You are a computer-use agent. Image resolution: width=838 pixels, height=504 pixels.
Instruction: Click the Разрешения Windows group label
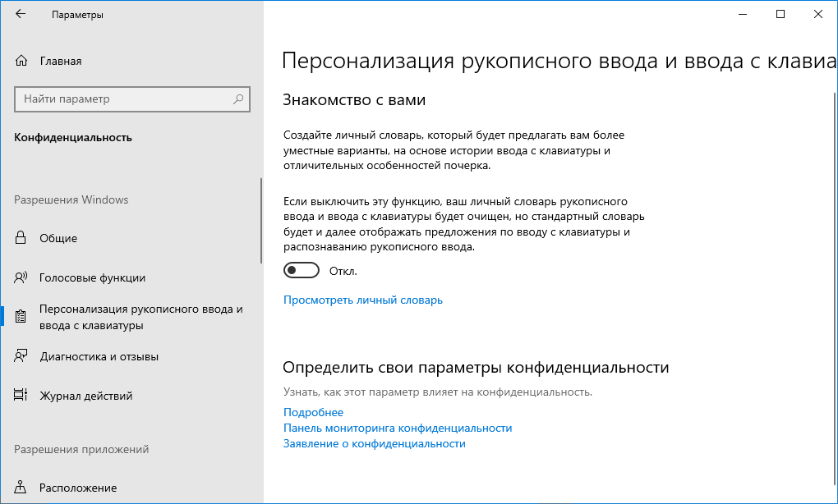(x=71, y=199)
